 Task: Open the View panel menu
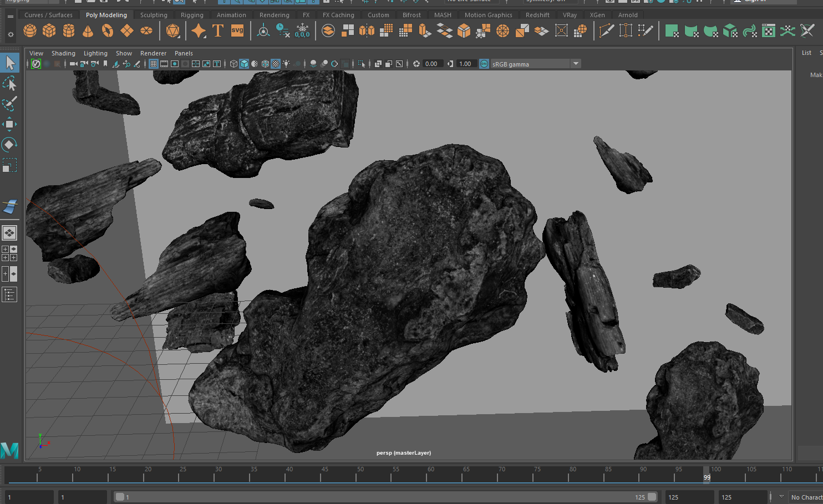pos(36,53)
